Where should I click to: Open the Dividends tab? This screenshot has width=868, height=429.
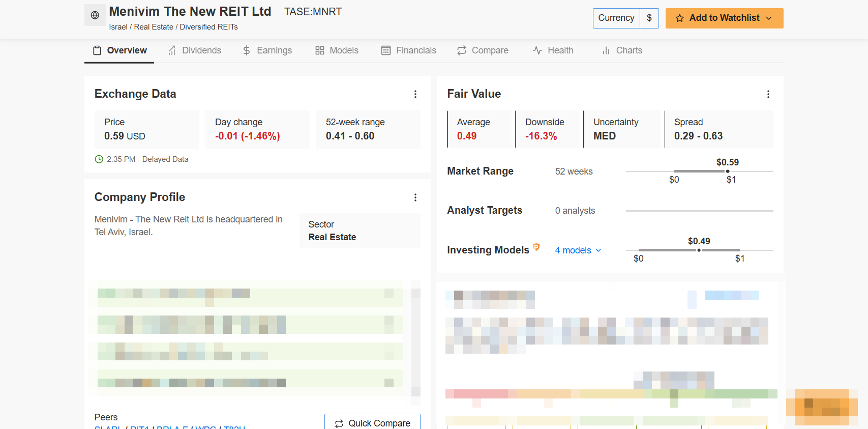(x=195, y=50)
